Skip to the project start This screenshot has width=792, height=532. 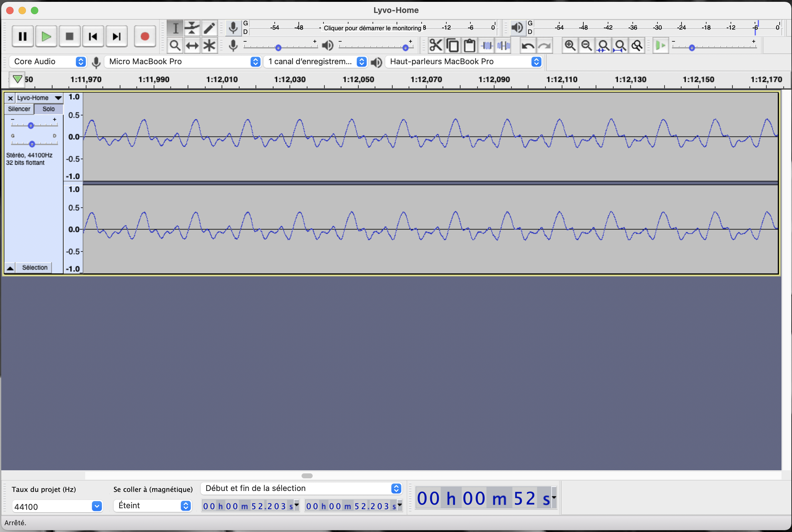tap(93, 36)
